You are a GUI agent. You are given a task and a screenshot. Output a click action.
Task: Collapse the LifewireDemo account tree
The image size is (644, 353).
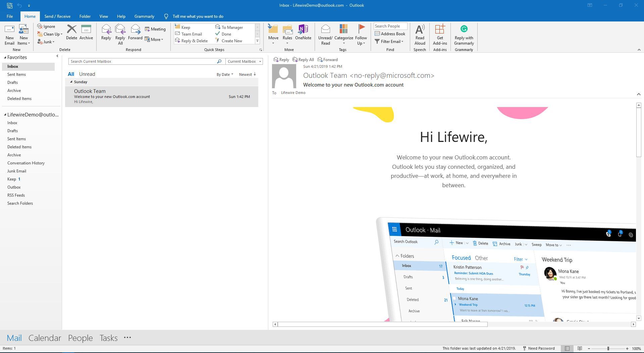pos(5,115)
